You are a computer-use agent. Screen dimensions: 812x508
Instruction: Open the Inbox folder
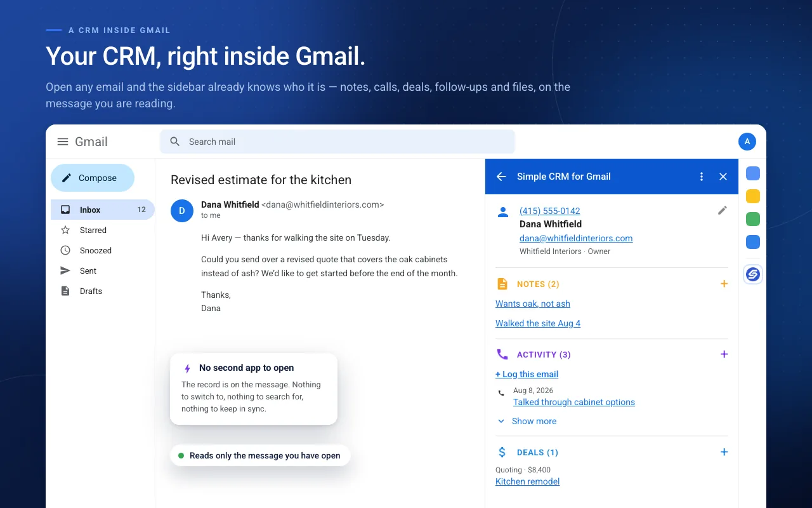pos(103,210)
